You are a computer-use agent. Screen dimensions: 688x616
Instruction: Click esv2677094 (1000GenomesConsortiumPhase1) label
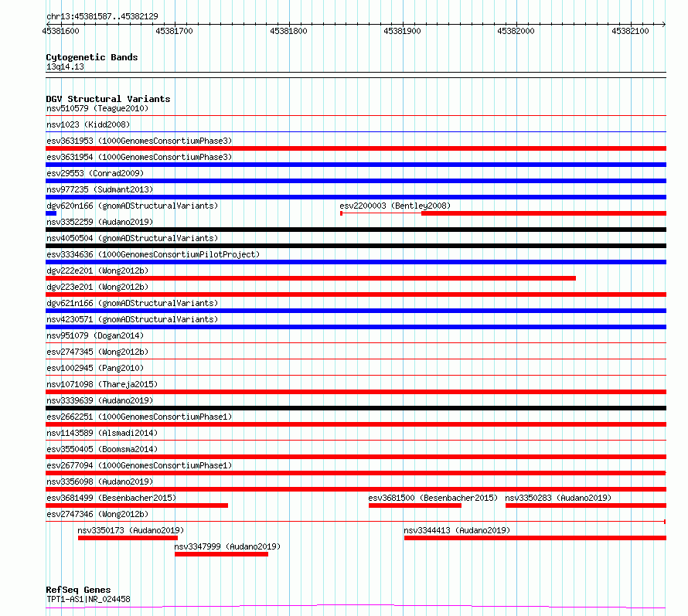tap(139, 465)
